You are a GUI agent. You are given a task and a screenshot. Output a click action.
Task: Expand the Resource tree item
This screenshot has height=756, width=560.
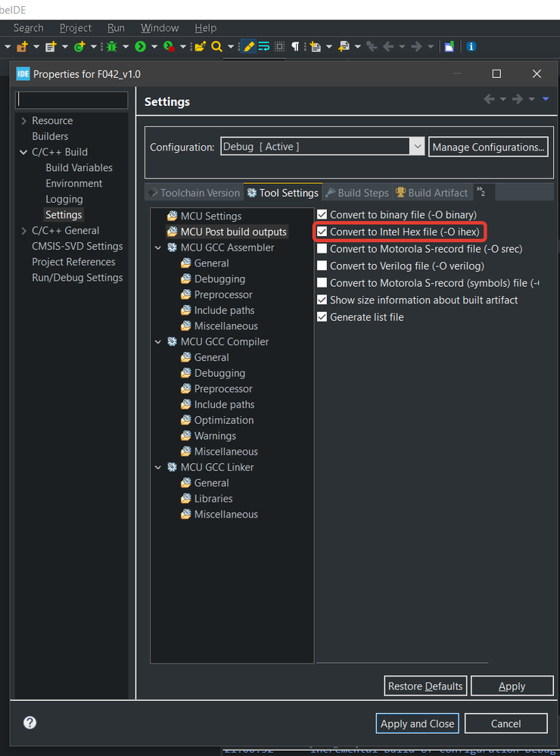[23, 121]
